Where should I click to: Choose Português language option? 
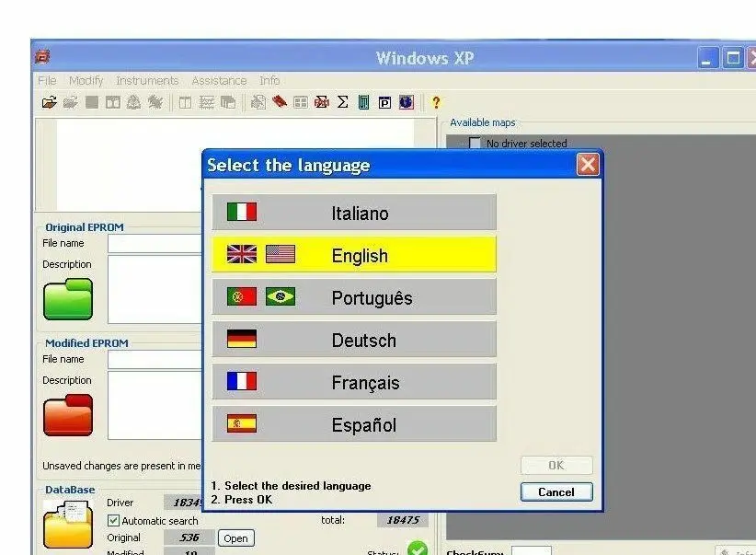pyautogui.click(x=354, y=296)
